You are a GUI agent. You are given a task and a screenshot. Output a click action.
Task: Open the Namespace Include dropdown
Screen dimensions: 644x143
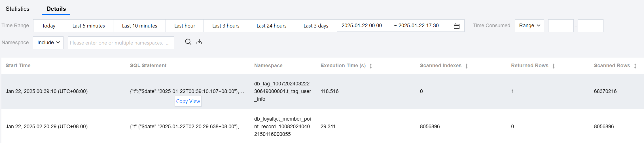(x=48, y=43)
